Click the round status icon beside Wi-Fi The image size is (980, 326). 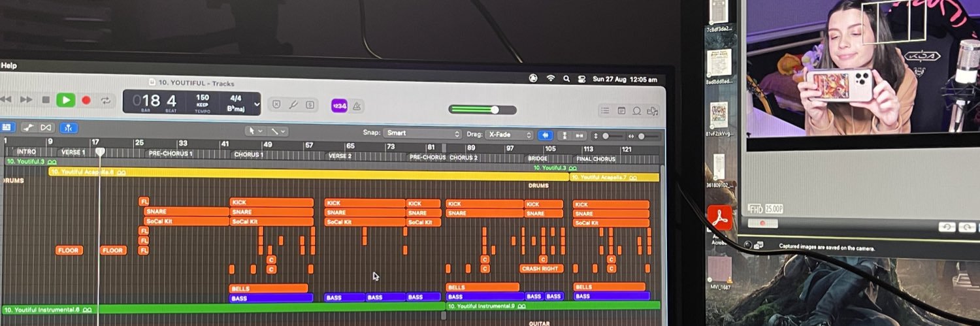pos(533,78)
